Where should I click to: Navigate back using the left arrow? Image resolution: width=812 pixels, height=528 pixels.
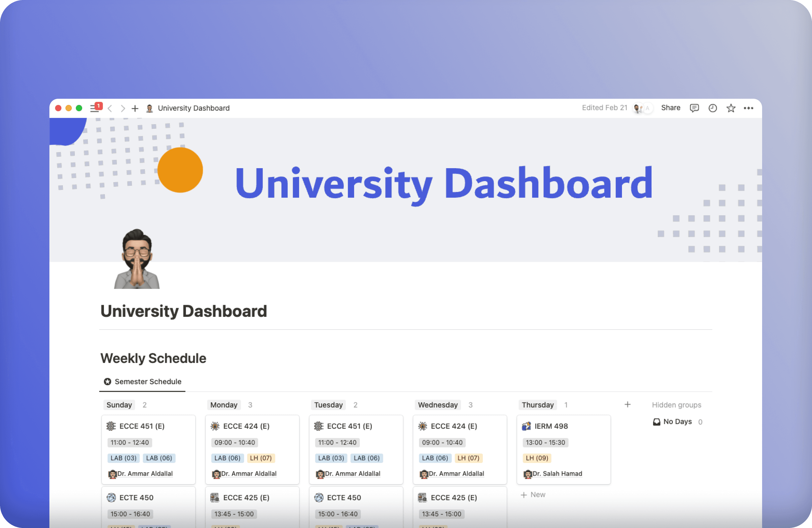pos(110,109)
